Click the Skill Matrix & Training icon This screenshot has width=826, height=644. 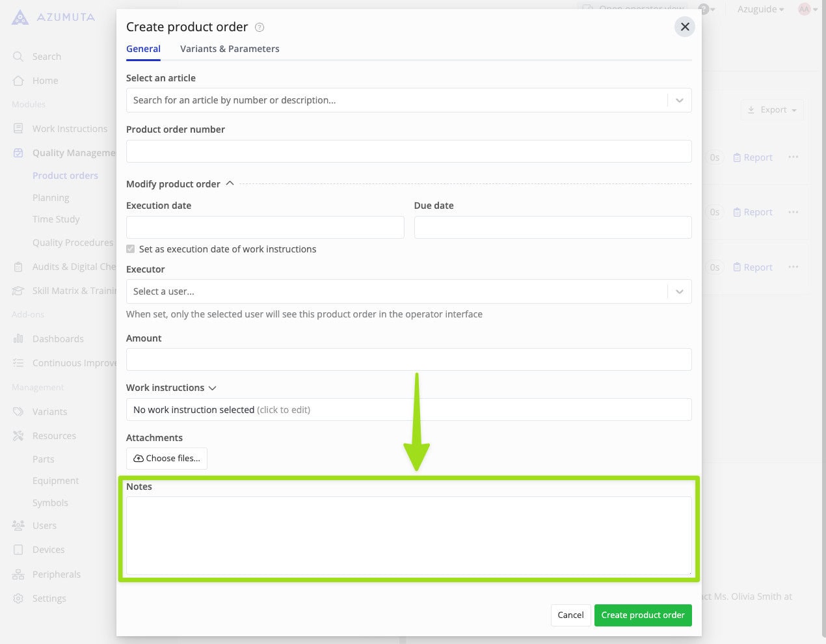click(18, 290)
